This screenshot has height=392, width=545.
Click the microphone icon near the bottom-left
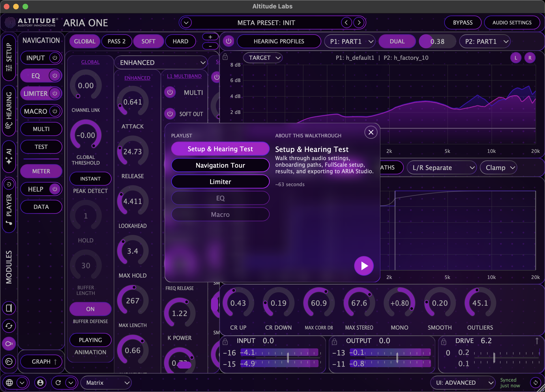coord(9,343)
